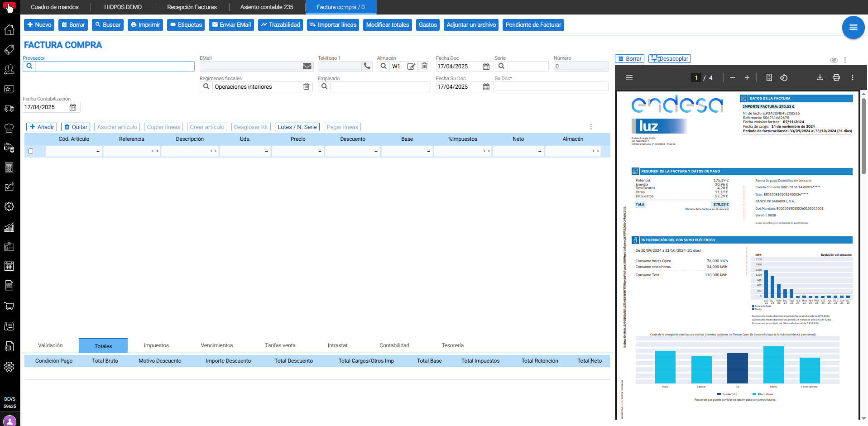Open the three-dot menu above article grid

[x=591, y=127]
